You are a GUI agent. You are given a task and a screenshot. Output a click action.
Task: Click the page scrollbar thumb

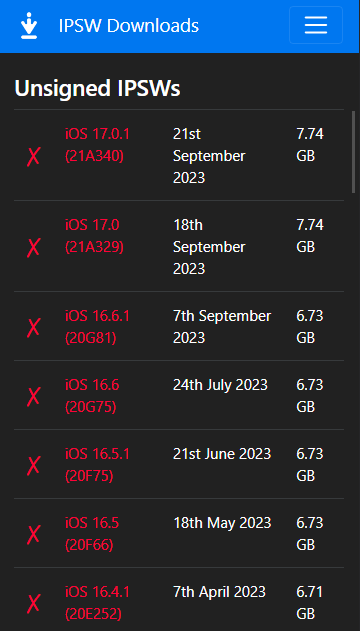354,147
